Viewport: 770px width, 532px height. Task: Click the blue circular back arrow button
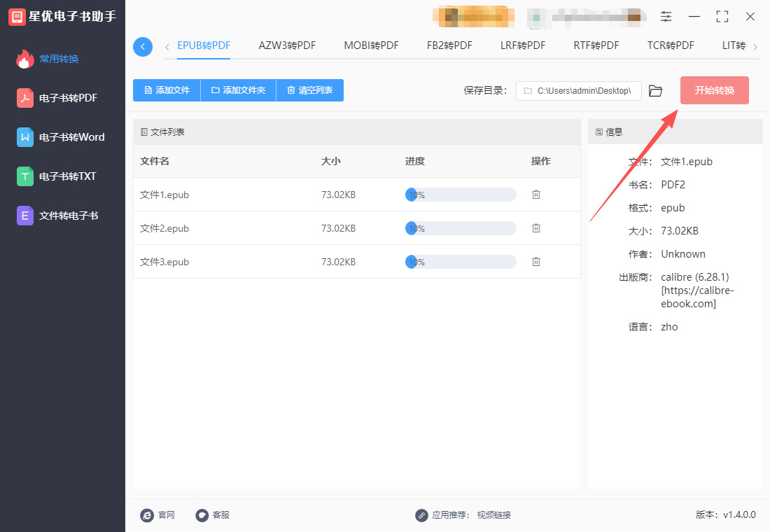pos(143,47)
